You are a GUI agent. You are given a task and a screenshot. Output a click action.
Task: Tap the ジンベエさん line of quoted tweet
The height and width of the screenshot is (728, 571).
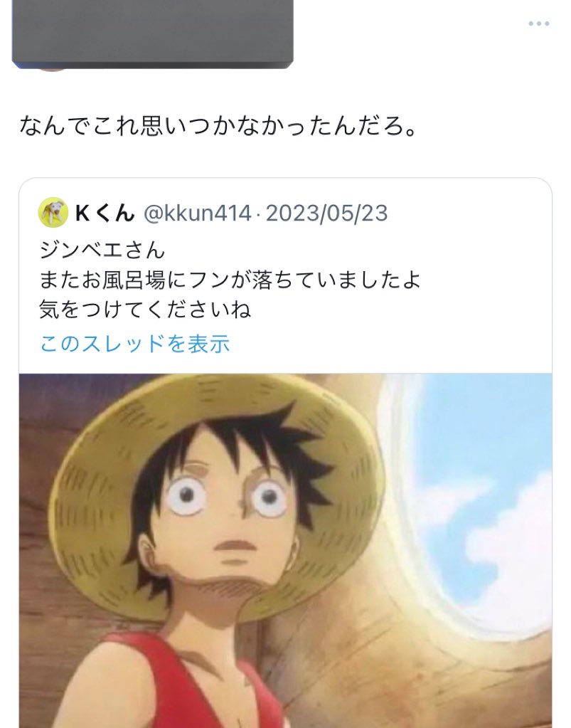pyautogui.click(x=102, y=250)
